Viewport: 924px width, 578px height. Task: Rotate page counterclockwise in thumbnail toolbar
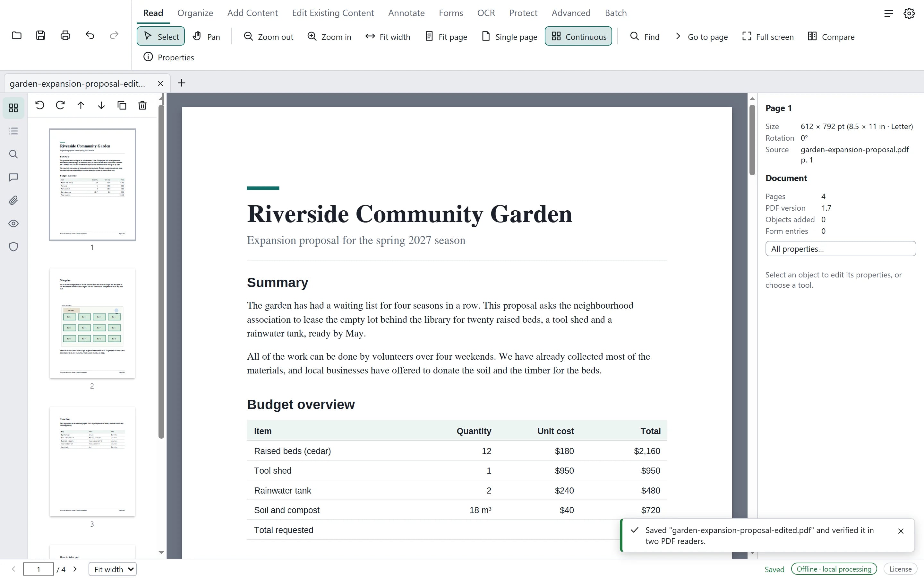click(x=40, y=105)
